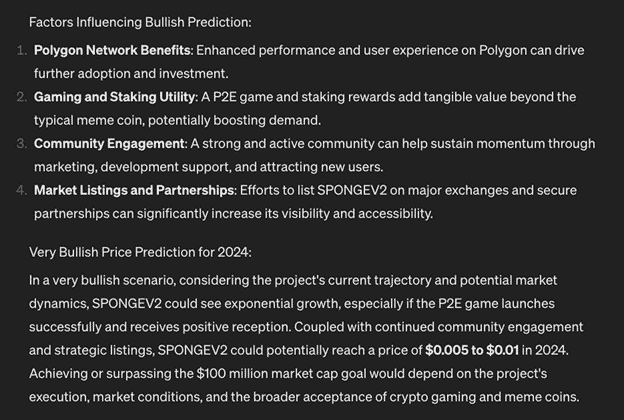Click the bold 'Polygon Network Benefits' text
Viewport: 624px width, 420px height.
pos(112,50)
